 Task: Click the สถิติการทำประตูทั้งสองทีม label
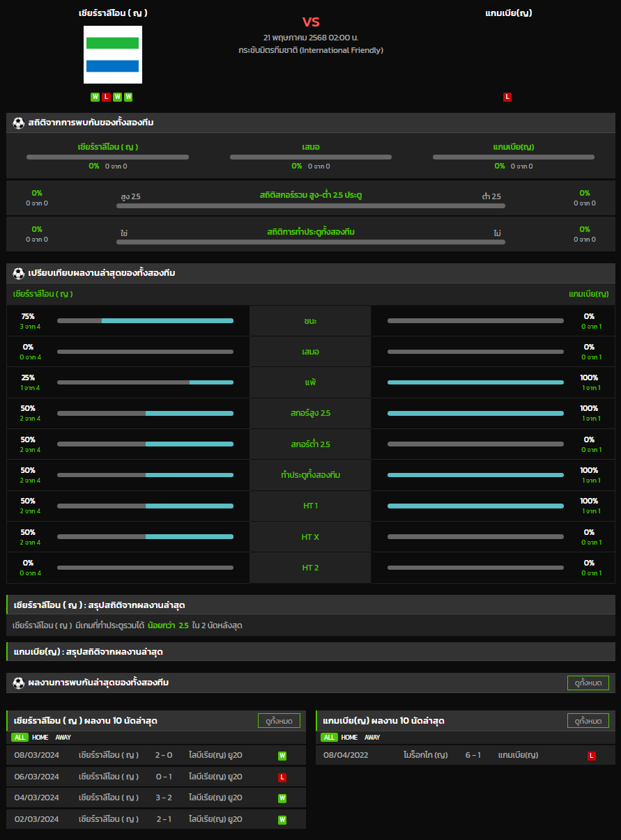coord(311,231)
